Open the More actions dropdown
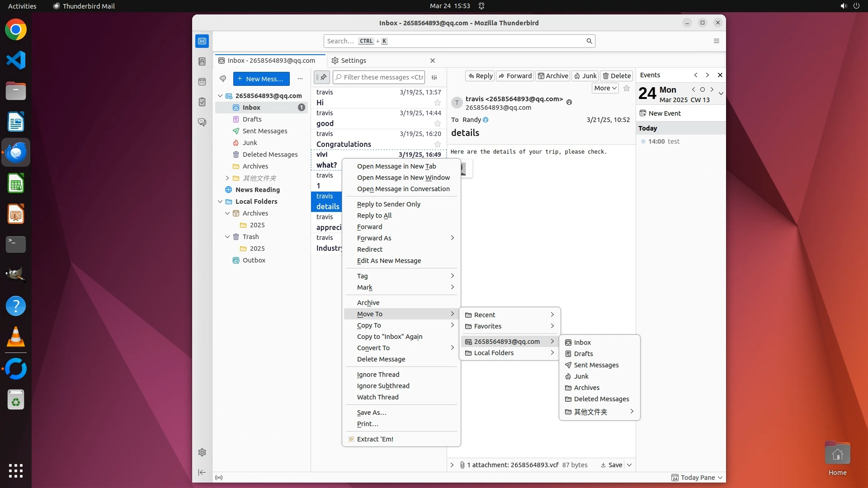 click(605, 88)
